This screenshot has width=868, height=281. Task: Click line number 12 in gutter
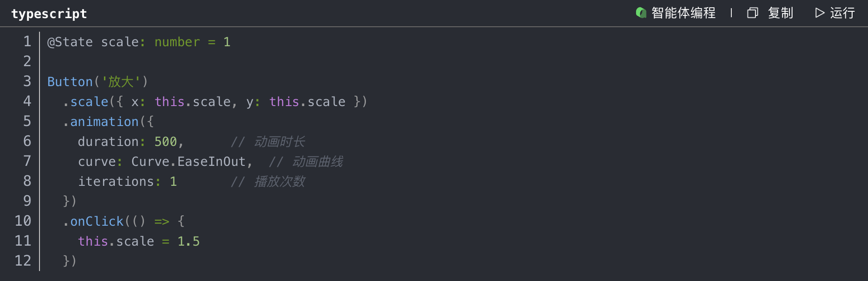[x=23, y=261]
